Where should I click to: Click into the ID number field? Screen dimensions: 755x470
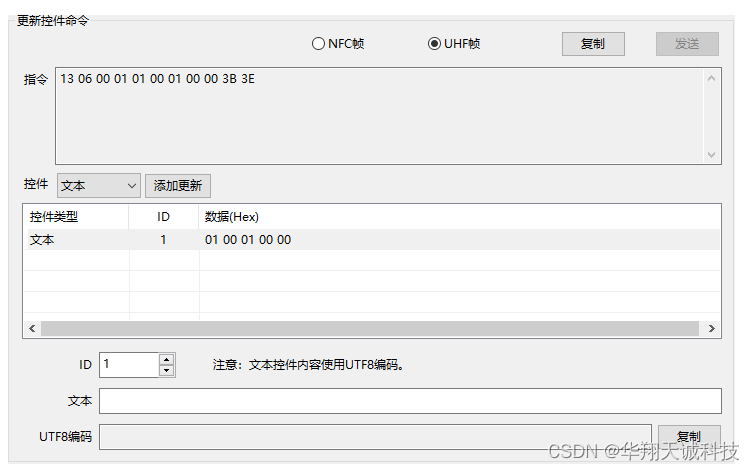(x=129, y=365)
